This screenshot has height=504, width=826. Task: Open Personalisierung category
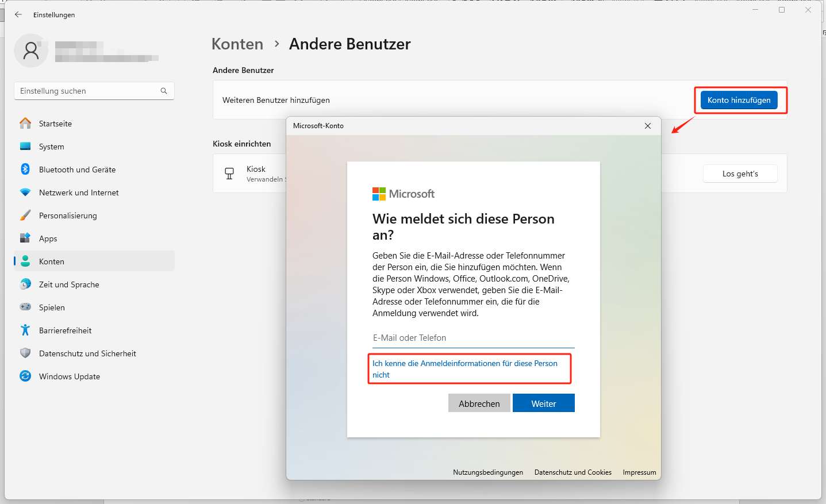pos(94,216)
